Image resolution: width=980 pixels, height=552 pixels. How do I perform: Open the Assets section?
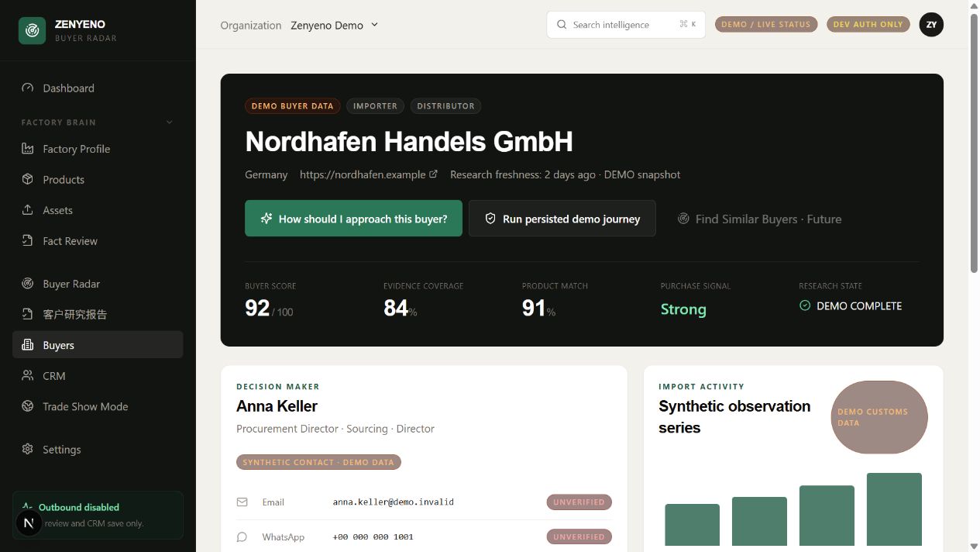(x=98, y=210)
